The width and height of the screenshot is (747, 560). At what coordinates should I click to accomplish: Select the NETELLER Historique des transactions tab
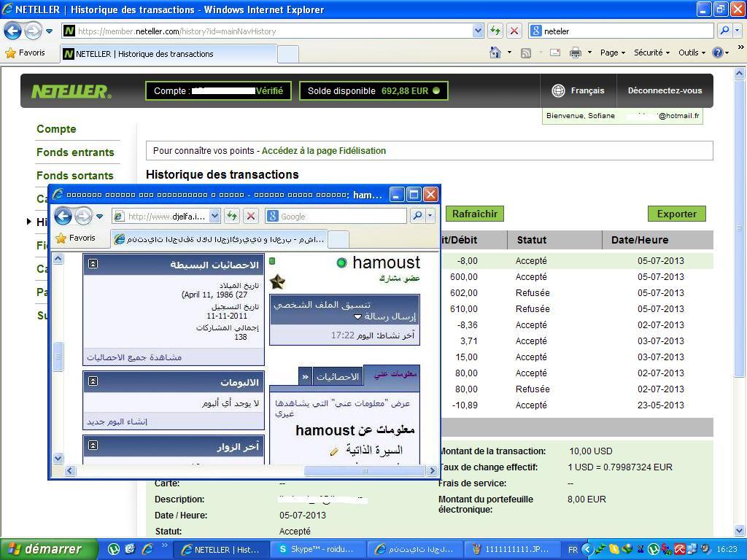coord(169,54)
